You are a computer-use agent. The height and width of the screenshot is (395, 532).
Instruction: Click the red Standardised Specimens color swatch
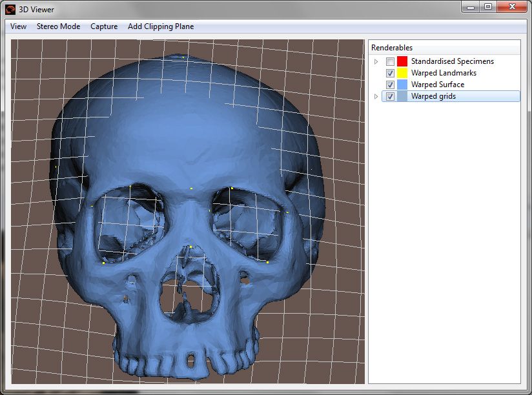402,61
